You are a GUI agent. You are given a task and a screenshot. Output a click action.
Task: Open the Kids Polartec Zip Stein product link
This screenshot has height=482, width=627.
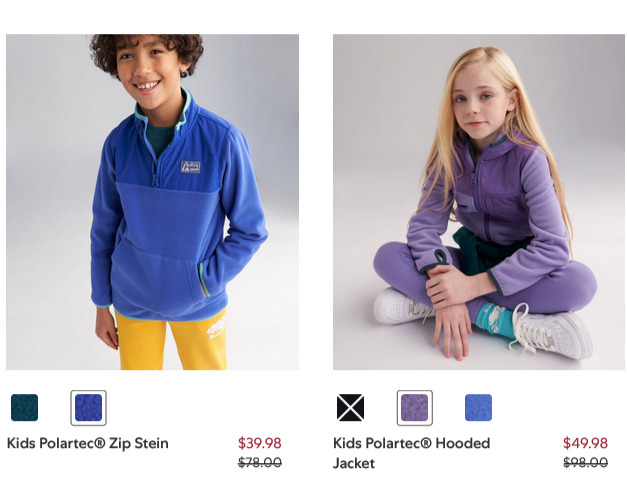coord(88,443)
